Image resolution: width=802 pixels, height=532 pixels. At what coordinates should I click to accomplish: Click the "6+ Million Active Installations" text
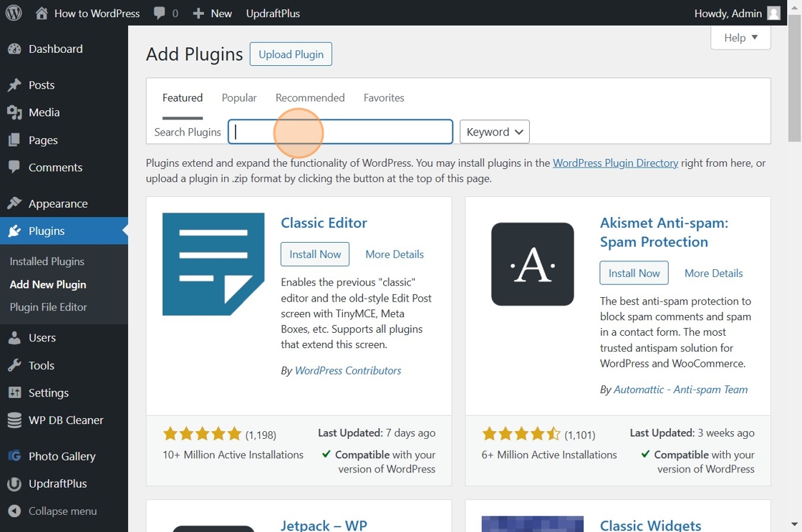[x=549, y=455]
